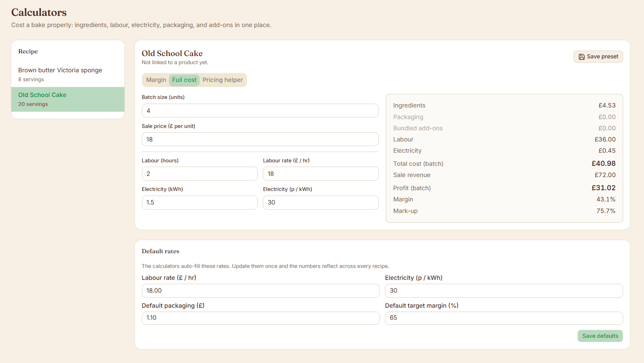Select the Old School Cake recipe
Screen dimensions: 644x363
(68, 99)
